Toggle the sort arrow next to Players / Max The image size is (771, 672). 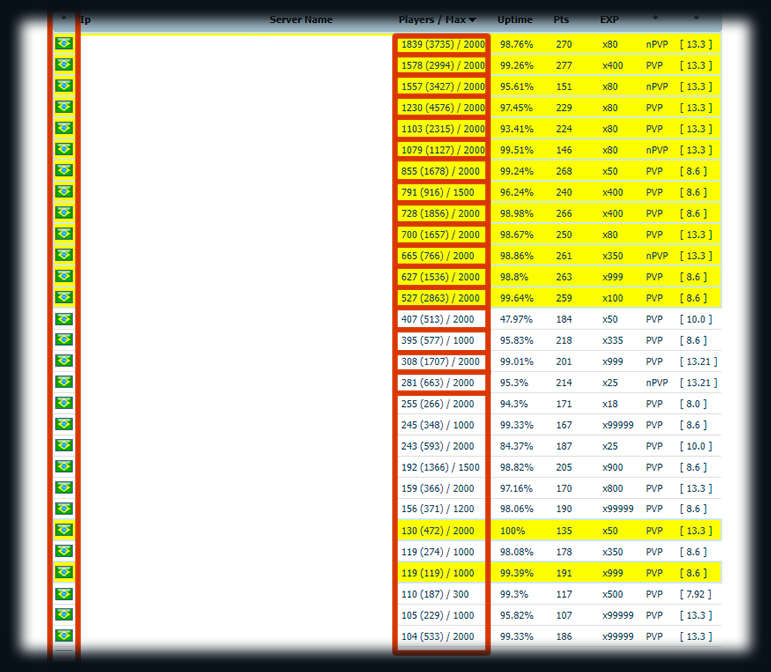point(472,20)
